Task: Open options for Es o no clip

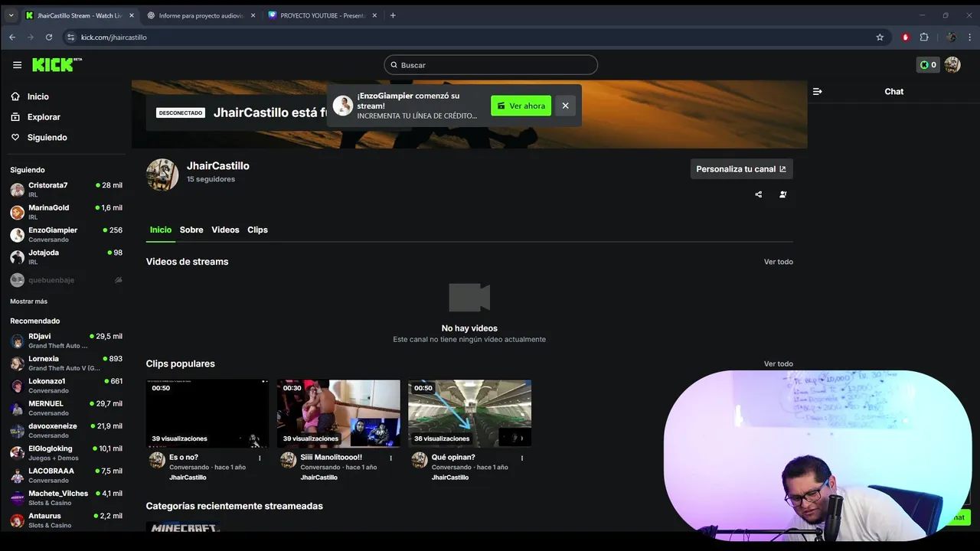Action: click(x=260, y=458)
